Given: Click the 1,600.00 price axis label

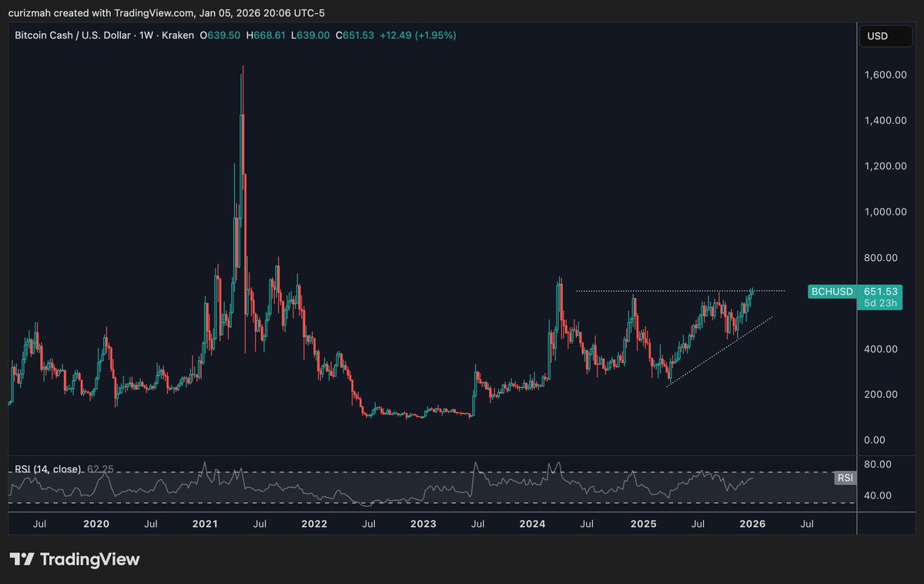Looking at the screenshot, I should [x=886, y=75].
